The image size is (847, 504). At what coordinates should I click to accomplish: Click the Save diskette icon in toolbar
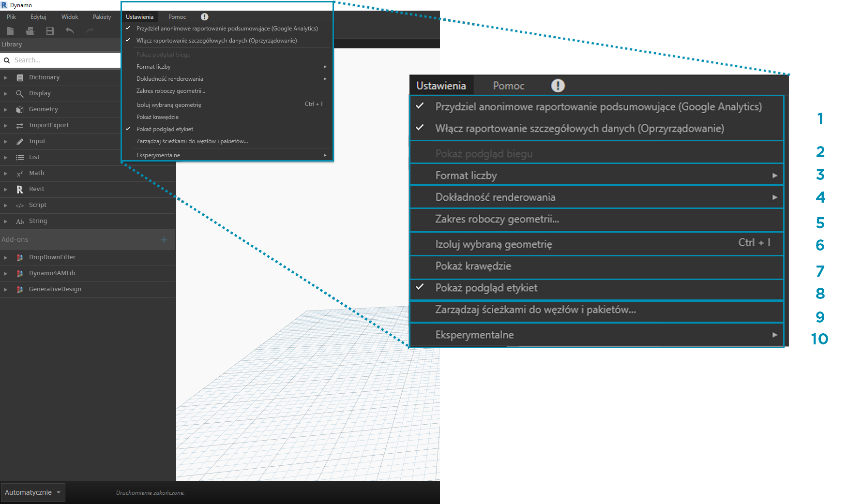(x=50, y=31)
